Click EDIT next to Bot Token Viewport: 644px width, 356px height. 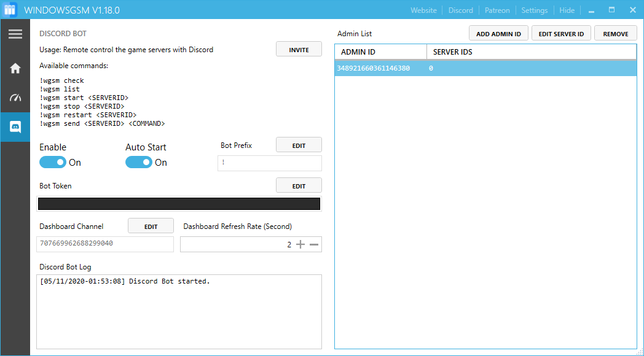click(x=299, y=186)
